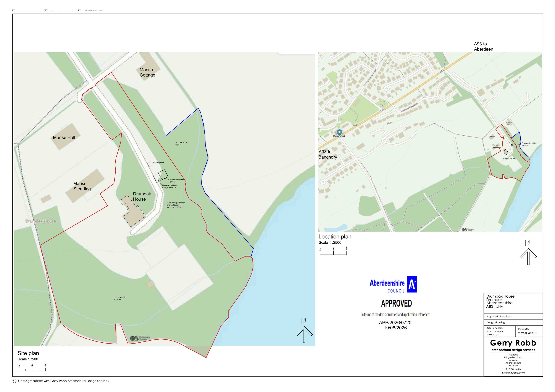Select the 'Manse Steading' label on site plan
The width and height of the screenshot is (555, 392).
click(82, 186)
